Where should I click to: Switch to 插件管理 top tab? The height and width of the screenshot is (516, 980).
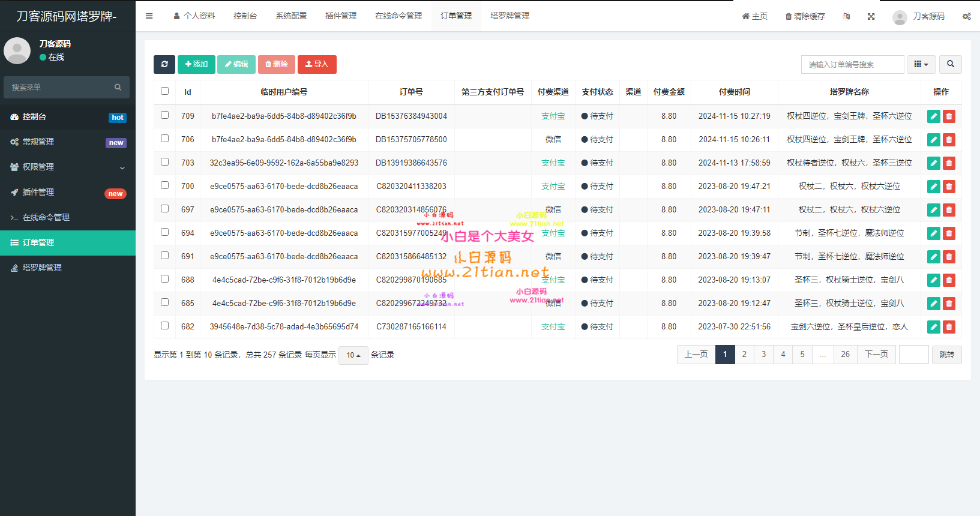[x=341, y=16]
